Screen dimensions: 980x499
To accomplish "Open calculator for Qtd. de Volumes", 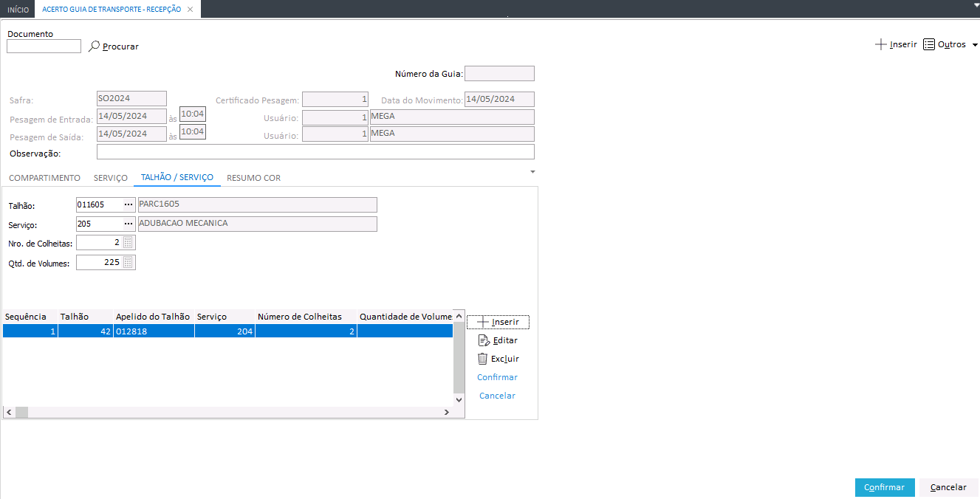I will click(x=129, y=262).
